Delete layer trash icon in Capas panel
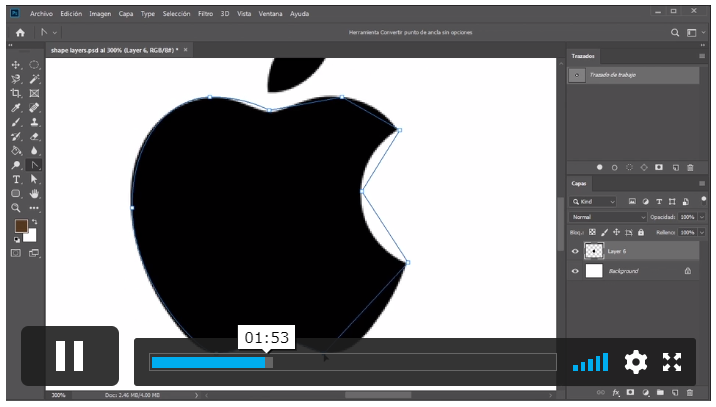Image resolution: width=716 pixels, height=407 pixels. click(690, 392)
